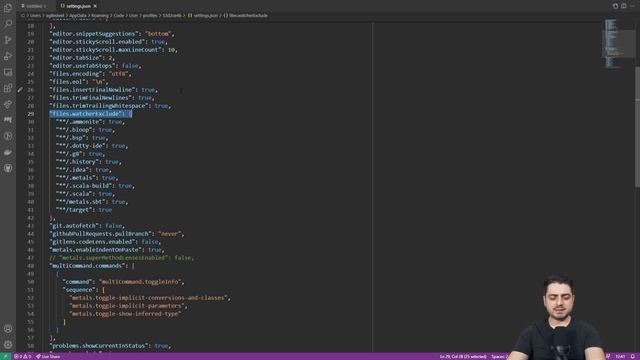Click the remote window indicator in status bar
The image size is (640, 360).
(5, 356)
